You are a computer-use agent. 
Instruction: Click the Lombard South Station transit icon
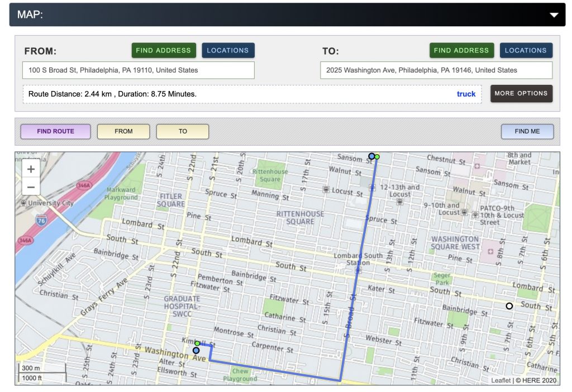click(357, 270)
